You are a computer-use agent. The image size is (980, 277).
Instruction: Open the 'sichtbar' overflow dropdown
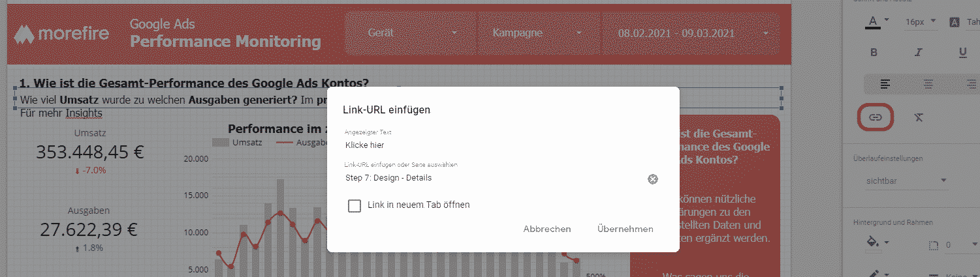(x=906, y=181)
